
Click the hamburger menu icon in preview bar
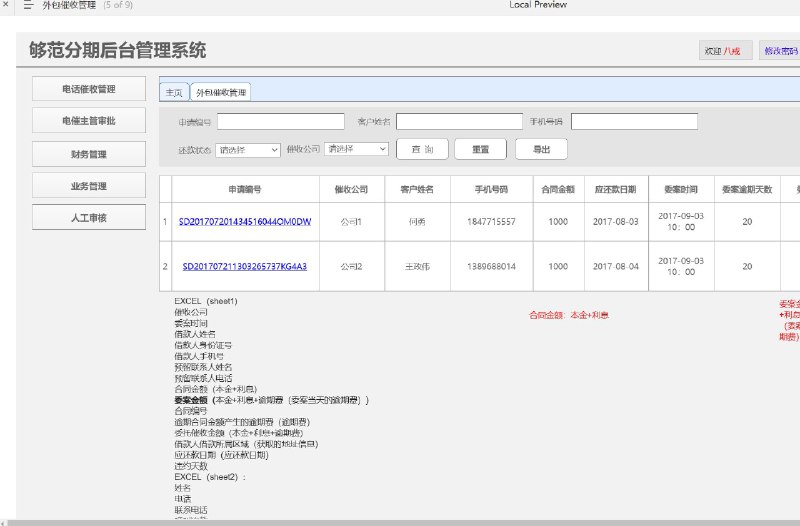tap(29, 5)
